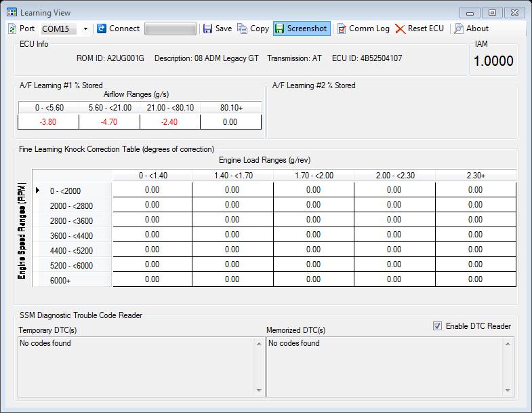Take a screenshot using the Screenshot button
532x413 pixels.
click(x=300, y=28)
